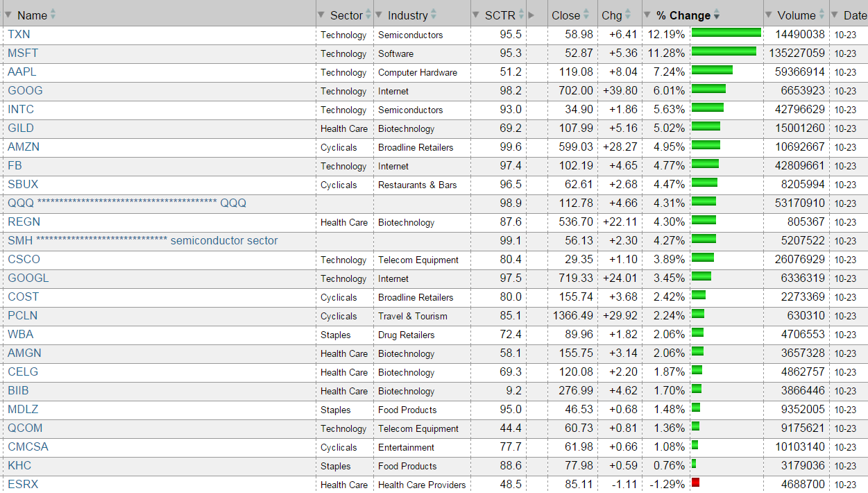The height and width of the screenshot is (493, 868).
Task: Sort by the Name column sort arrows
Action: (x=53, y=15)
